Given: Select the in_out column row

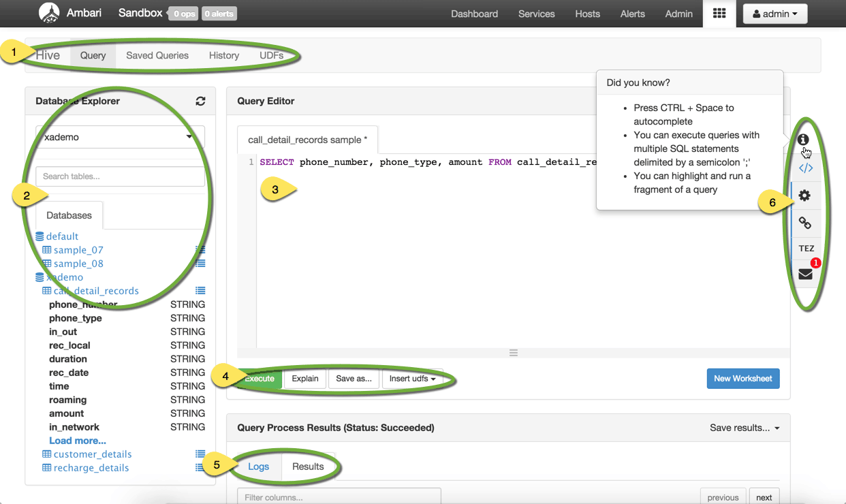Looking at the screenshot, I should [x=127, y=332].
